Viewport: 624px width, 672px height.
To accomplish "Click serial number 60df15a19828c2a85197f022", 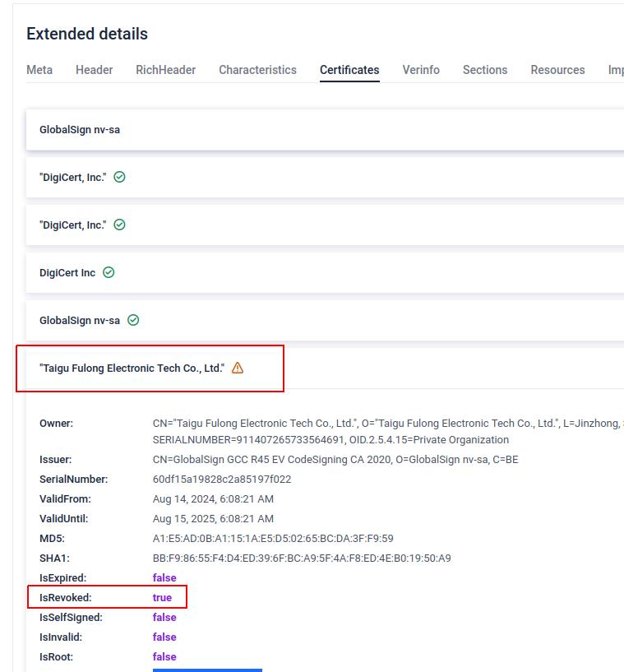I will 222,480.
